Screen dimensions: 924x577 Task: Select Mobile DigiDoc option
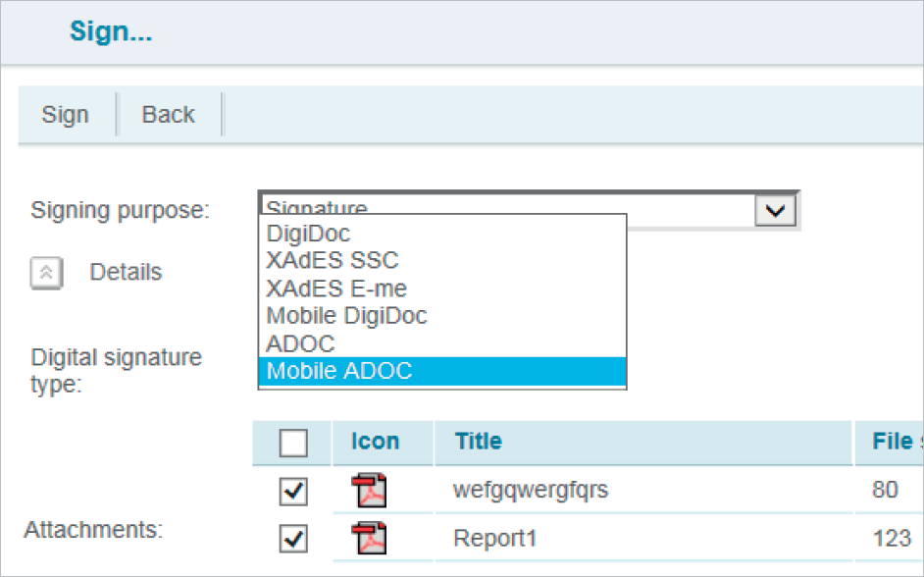click(x=442, y=315)
